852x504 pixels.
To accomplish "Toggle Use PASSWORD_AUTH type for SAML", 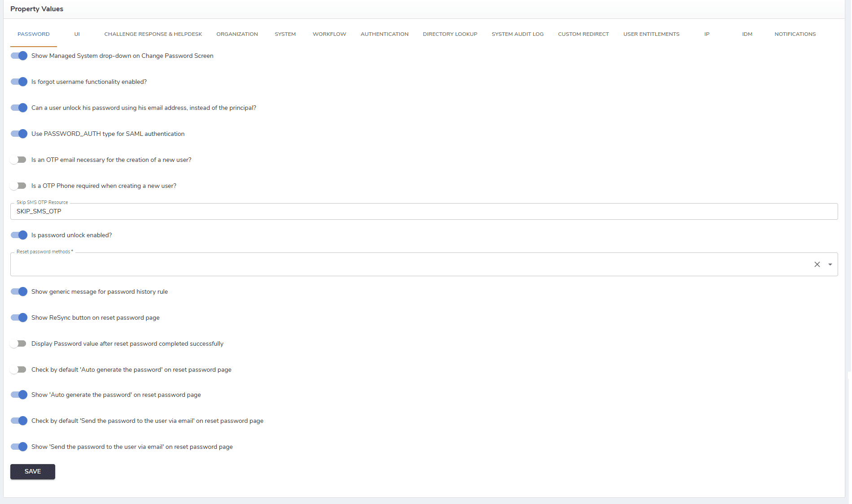I will point(19,134).
